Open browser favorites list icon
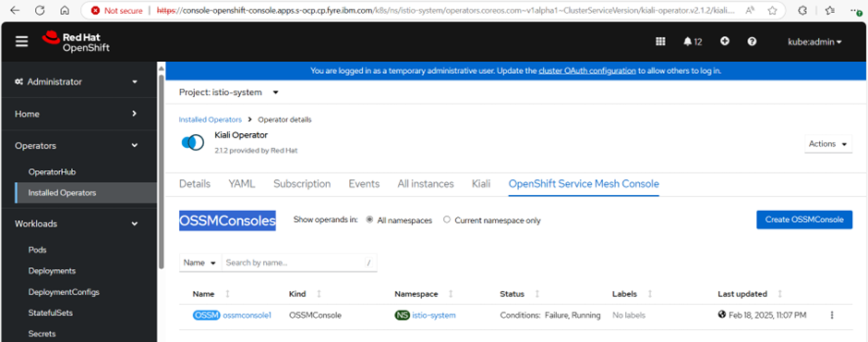Screen dimensions: 868x342 click(830, 10)
